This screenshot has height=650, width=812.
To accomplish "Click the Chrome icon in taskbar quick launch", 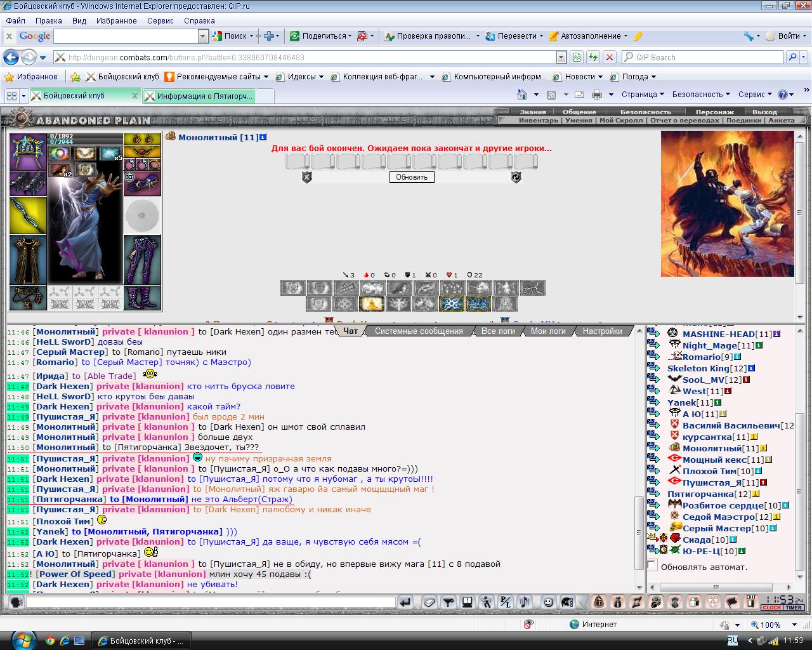I will coord(50,640).
